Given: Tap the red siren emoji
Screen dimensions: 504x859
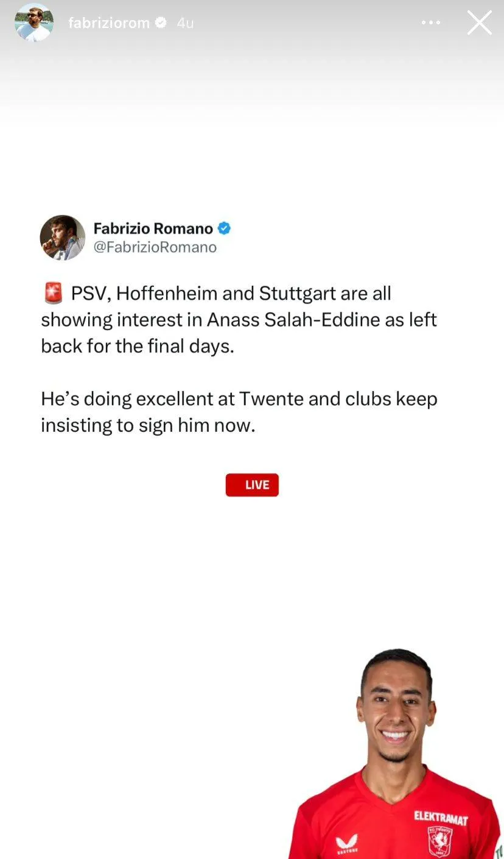Looking at the screenshot, I should 54,294.
